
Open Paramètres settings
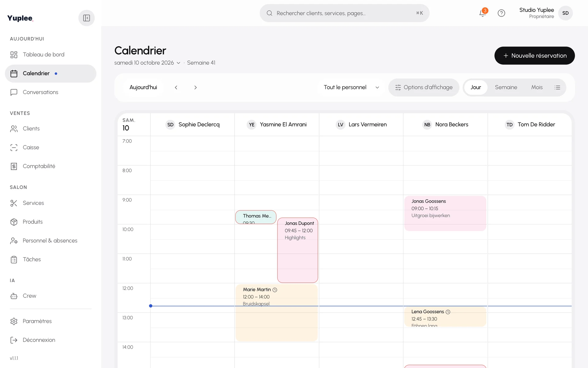[x=51, y=321]
